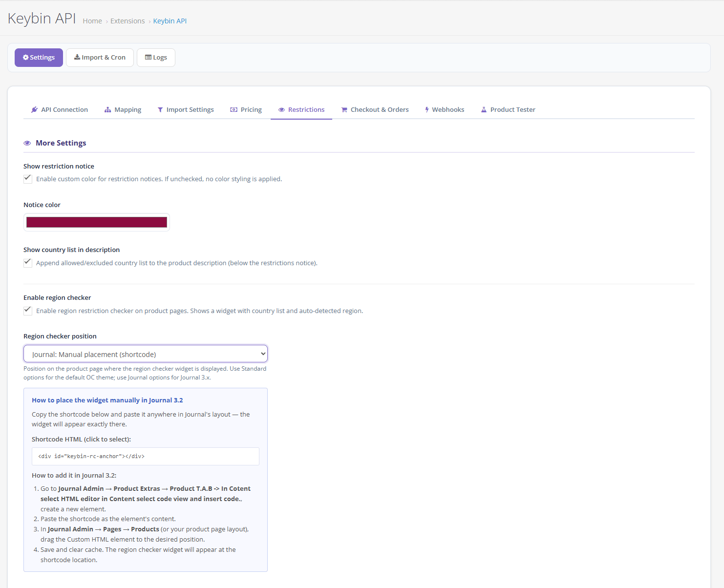Click the filter icon beside Import Settings
724x588 pixels.
click(x=160, y=110)
